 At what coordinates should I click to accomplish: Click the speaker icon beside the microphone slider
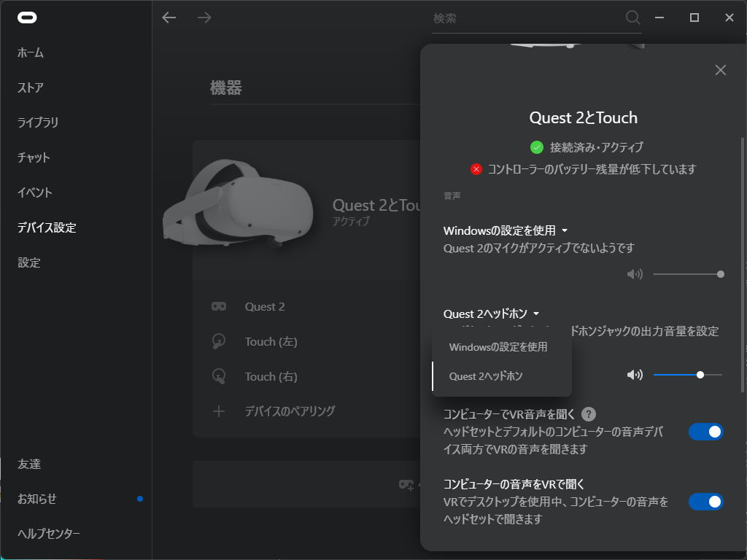pos(634,273)
